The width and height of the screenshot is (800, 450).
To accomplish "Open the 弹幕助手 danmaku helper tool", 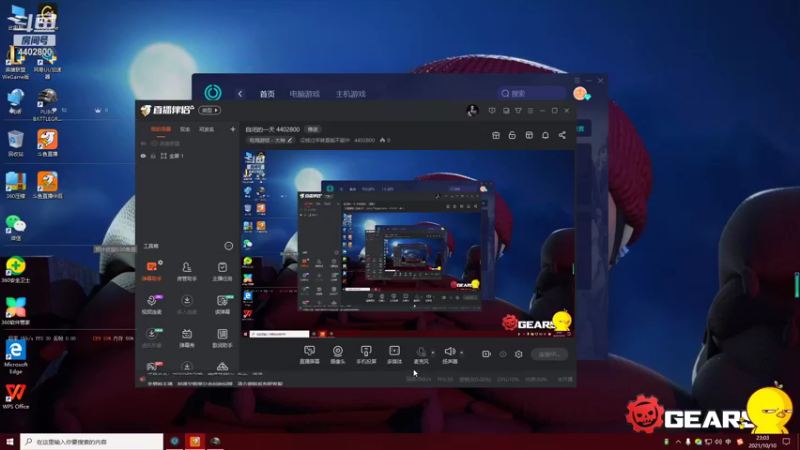I will coord(152,271).
